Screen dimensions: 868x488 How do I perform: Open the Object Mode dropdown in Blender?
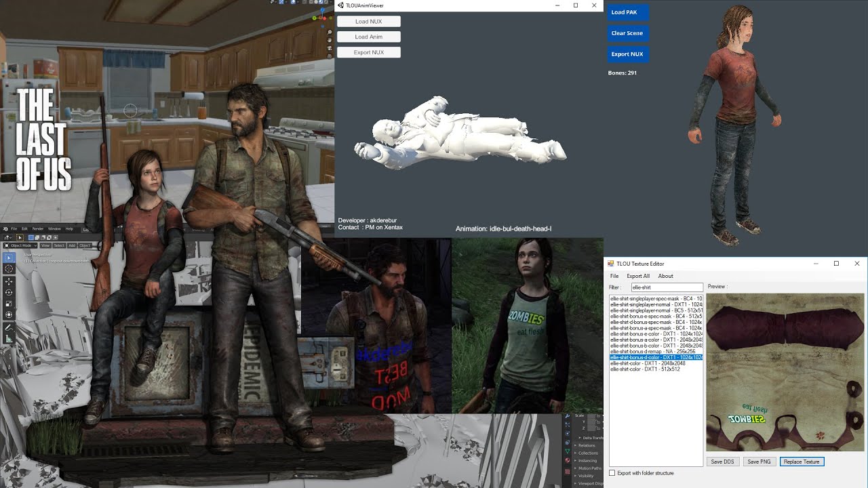click(20, 245)
